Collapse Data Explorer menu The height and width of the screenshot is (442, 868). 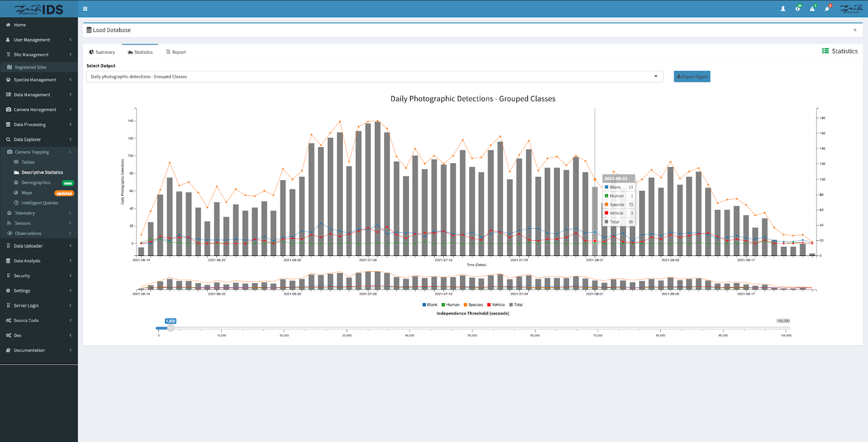[x=39, y=139]
